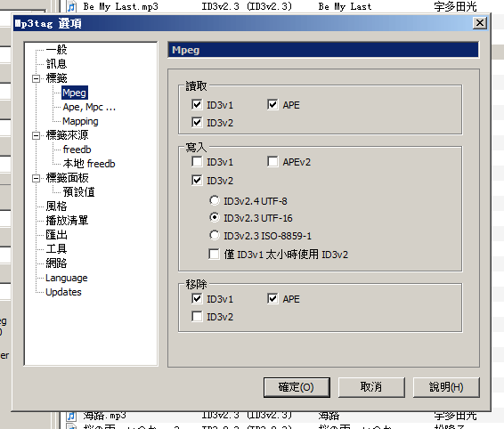
Task: Select ID3v2.3 UTF-16 radio option
Action: [x=215, y=217]
